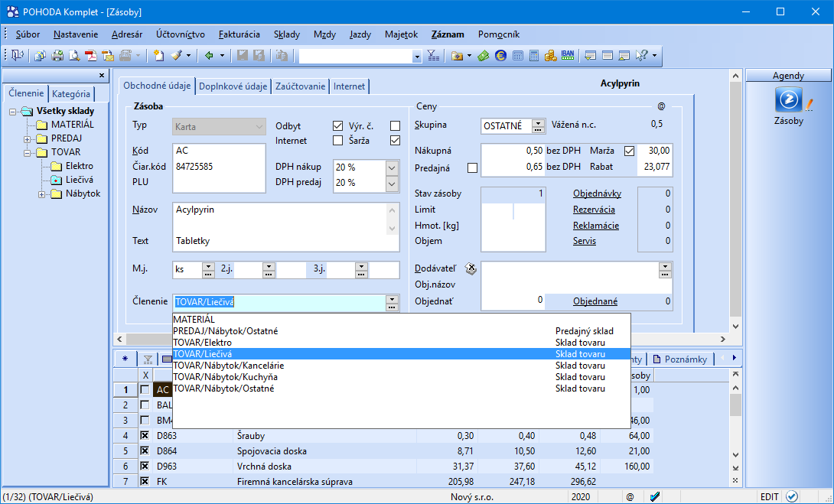
Task: Click the Objednávky link
Action: (x=597, y=193)
